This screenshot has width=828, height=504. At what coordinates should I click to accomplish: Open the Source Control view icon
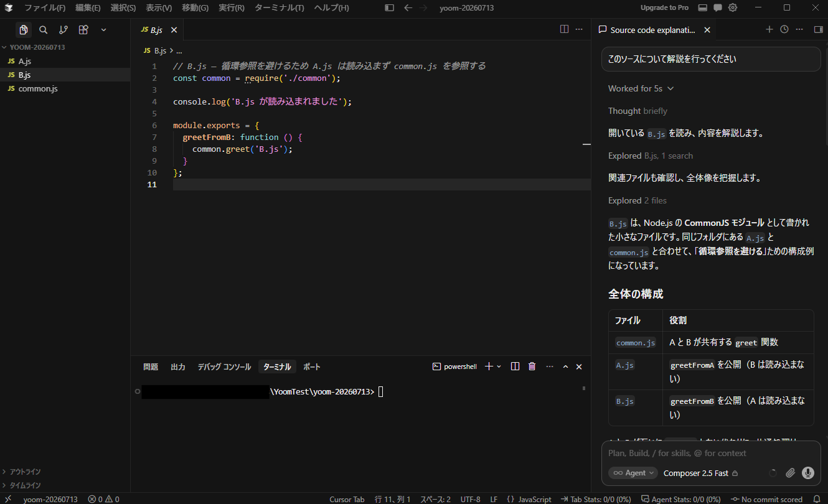click(63, 29)
